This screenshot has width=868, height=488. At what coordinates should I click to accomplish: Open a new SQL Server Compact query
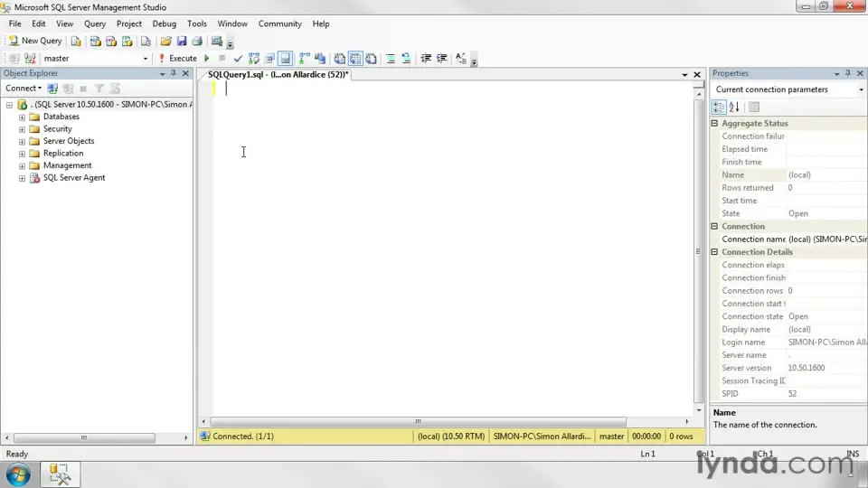146,41
